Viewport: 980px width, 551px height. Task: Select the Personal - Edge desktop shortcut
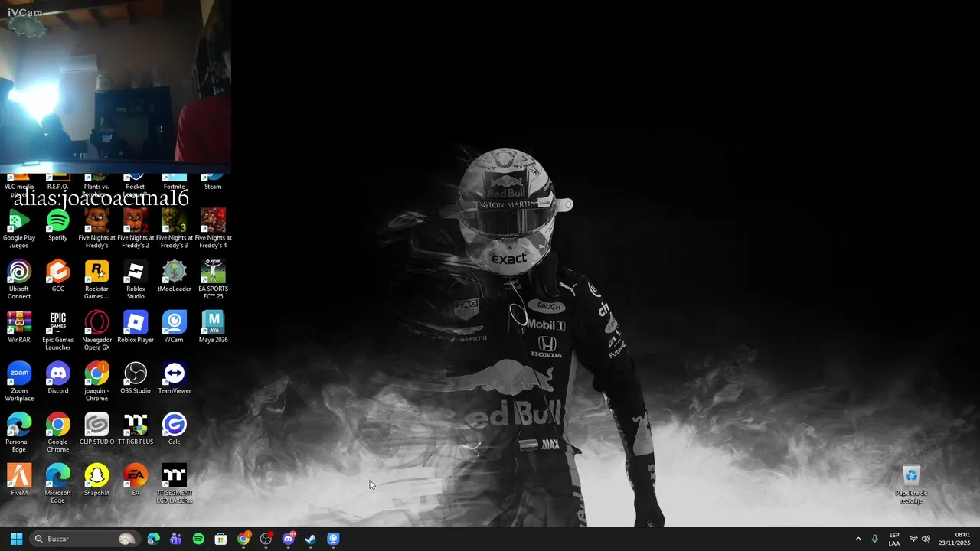[19, 433]
